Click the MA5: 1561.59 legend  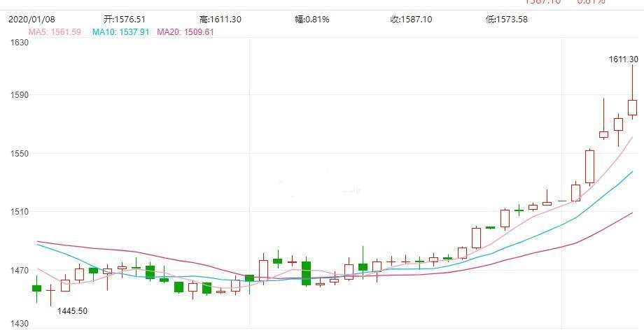(55, 32)
